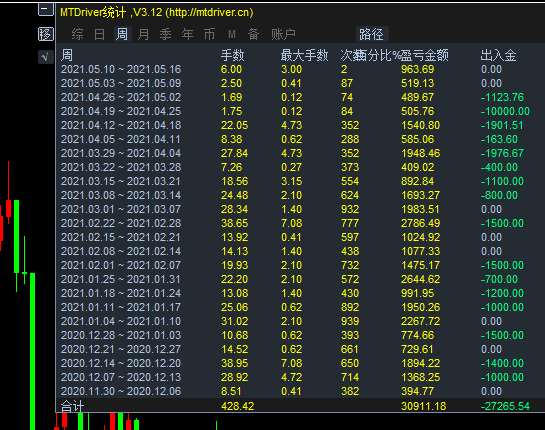Click the 出入金 column header

coord(498,55)
